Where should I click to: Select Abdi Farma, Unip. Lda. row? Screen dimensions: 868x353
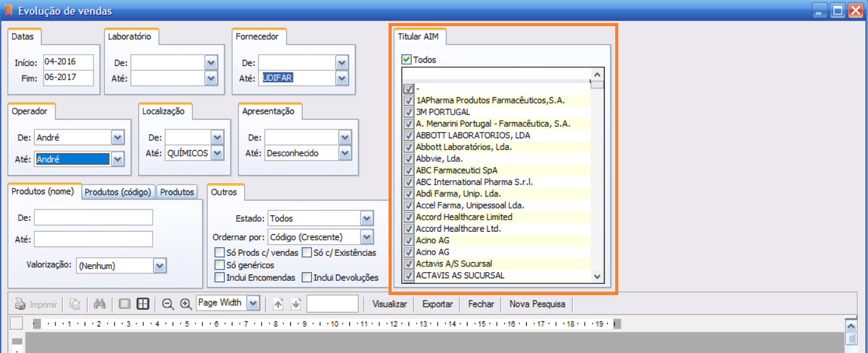click(496, 194)
